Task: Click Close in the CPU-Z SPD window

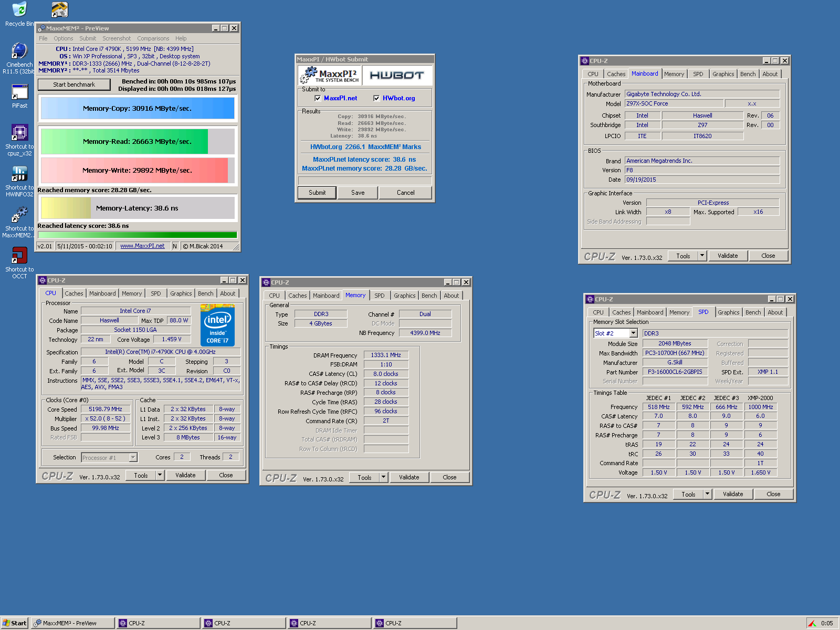Action: pos(773,494)
